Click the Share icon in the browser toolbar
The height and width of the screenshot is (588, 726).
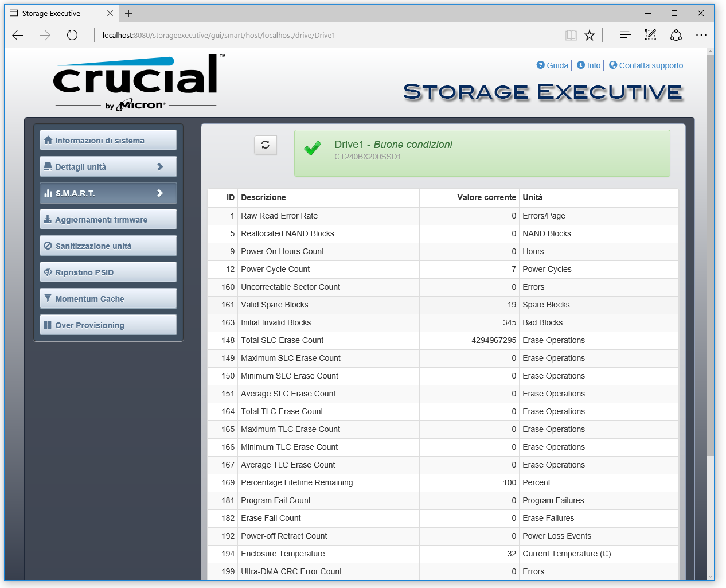pos(676,36)
